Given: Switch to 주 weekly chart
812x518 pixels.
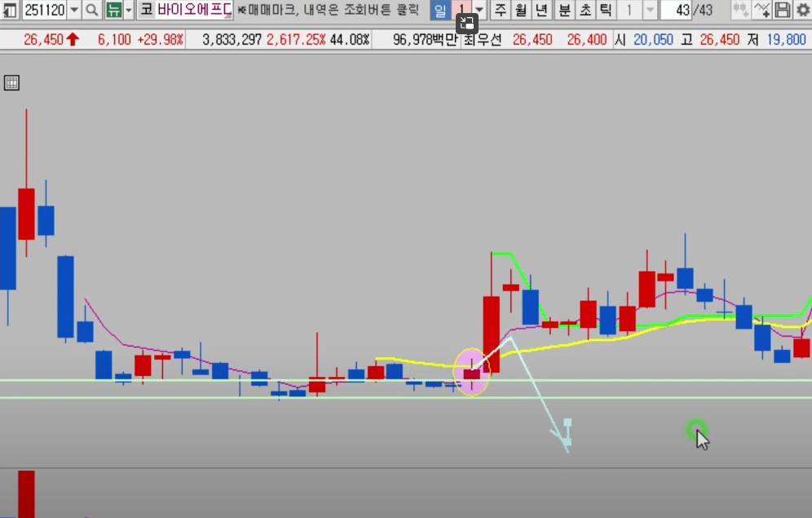Looking at the screenshot, I should (x=501, y=10).
